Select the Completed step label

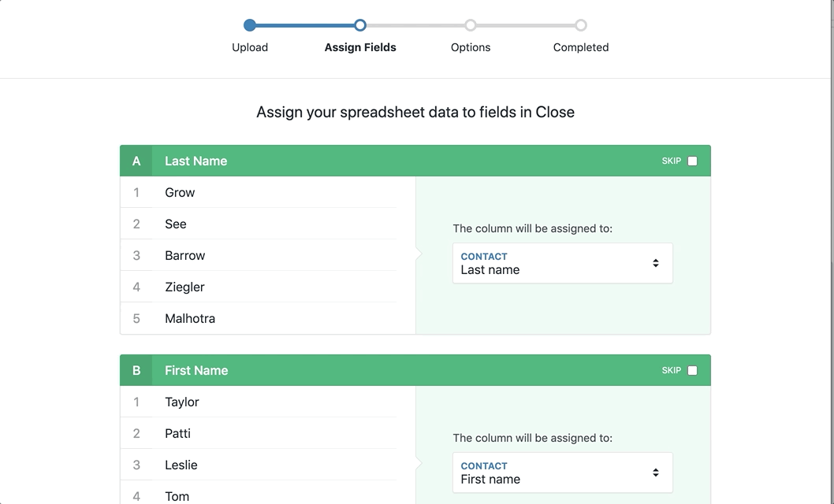point(581,47)
